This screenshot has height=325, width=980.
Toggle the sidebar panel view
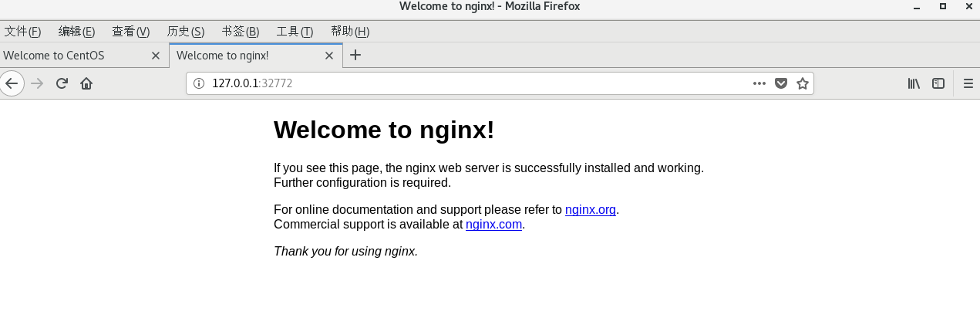[938, 83]
